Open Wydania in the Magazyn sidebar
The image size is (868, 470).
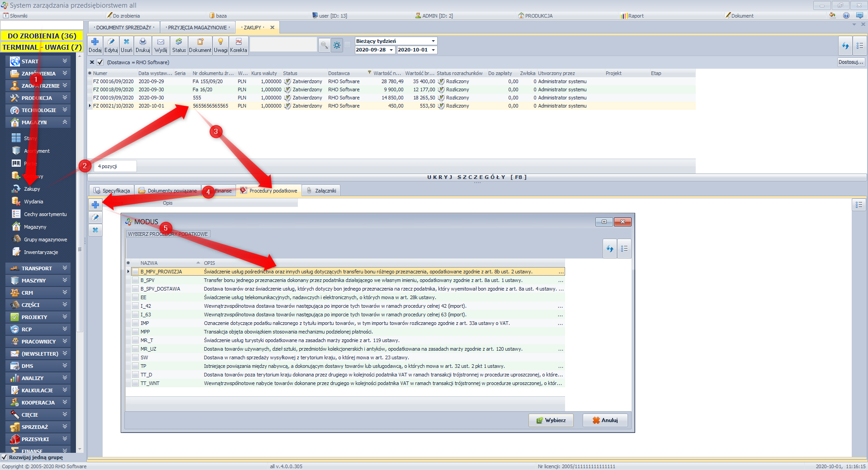(x=33, y=202)
